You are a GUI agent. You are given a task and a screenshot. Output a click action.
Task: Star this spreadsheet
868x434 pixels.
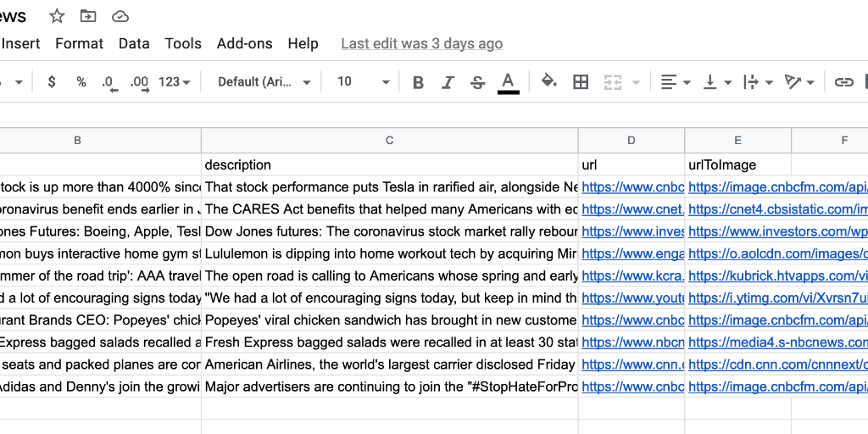tap(57, 16)
